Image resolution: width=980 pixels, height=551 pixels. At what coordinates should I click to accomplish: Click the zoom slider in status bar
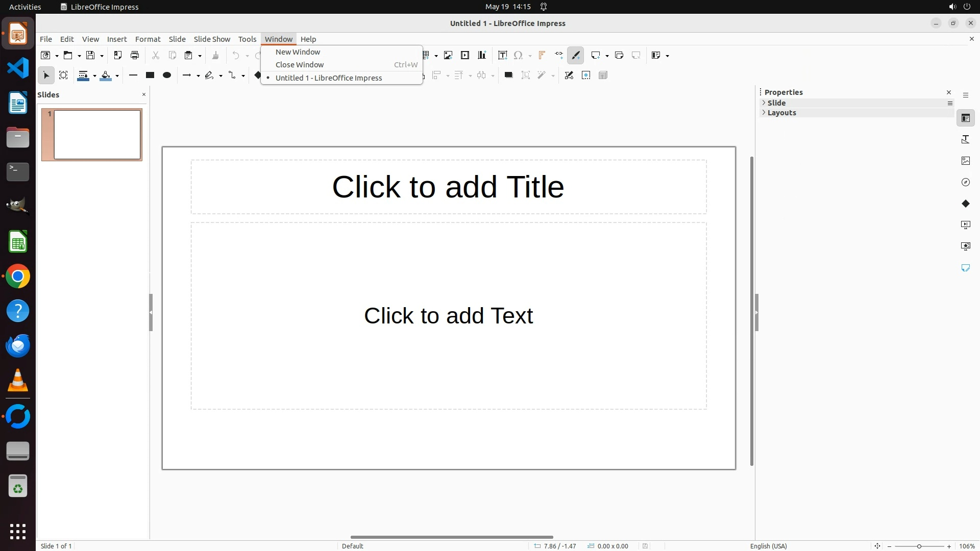919,546
